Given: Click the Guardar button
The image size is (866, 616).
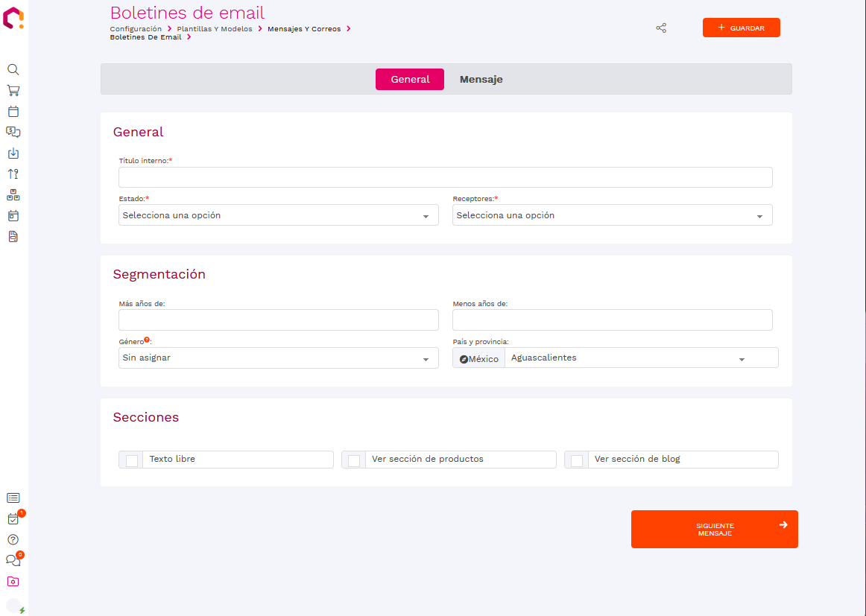Looking at the screenshot, I should [x=741, y=28].
